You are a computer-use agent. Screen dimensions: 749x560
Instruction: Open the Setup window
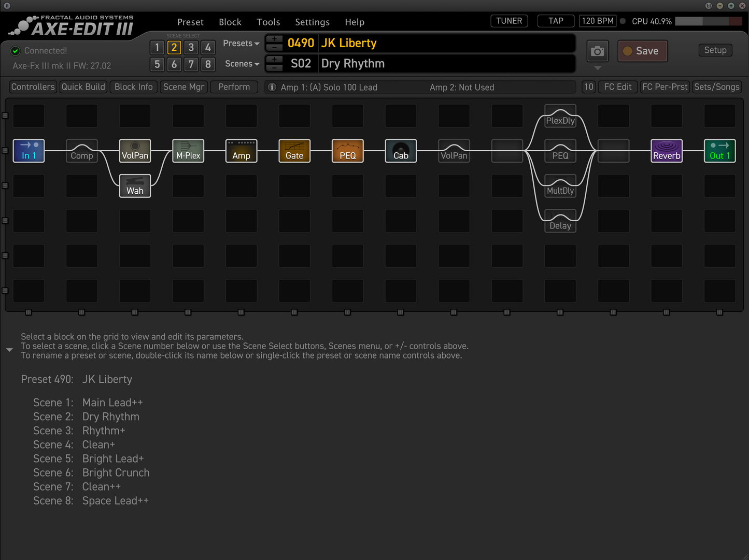[715, 50]
